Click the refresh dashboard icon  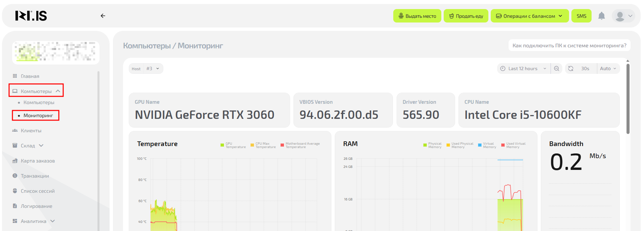coord(571,68)
